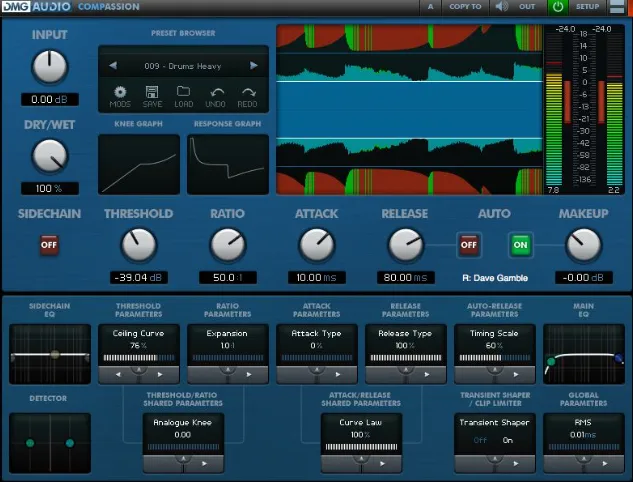Click next arrow under Timing Scale

(x=516, y=375)
